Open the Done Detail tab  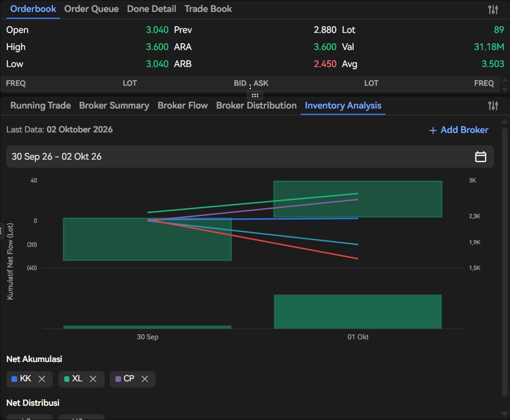coord(152,9)
